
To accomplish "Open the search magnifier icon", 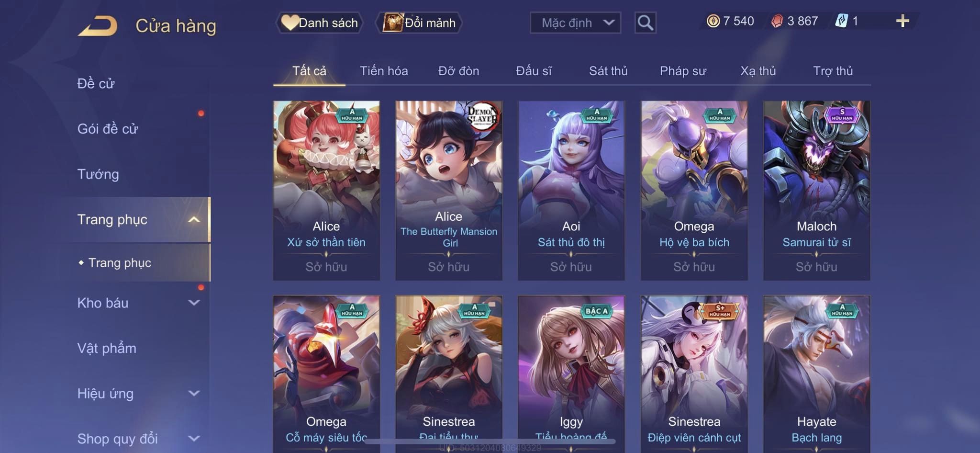I will 645,23.
